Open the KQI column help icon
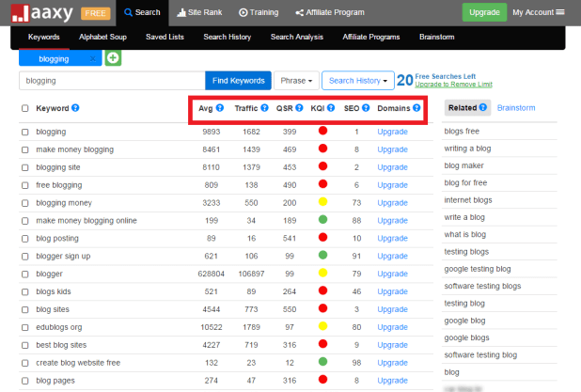581x392 pixels. tap(331, 108)
